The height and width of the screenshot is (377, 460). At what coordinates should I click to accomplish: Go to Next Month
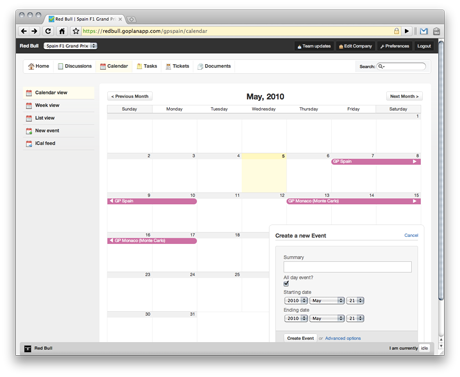[x=404, y=96]
